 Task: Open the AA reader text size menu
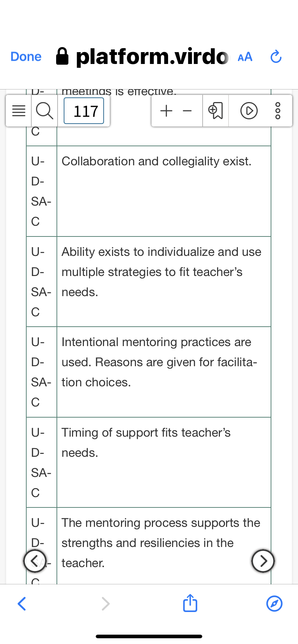coord(245,57)
